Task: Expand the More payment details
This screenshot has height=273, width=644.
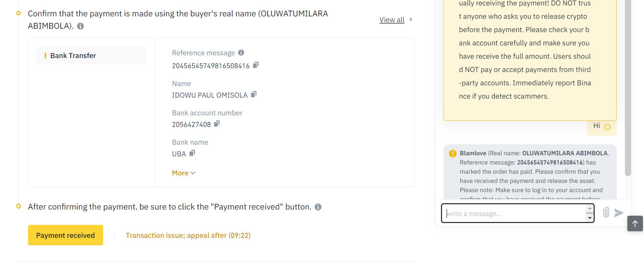Action: (x=184, y=173)
